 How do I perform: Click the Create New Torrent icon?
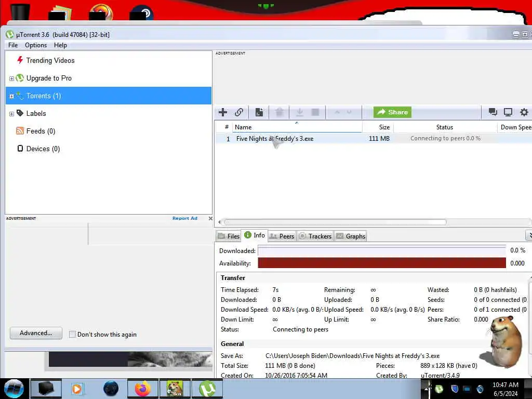click(x=259, y=112)
